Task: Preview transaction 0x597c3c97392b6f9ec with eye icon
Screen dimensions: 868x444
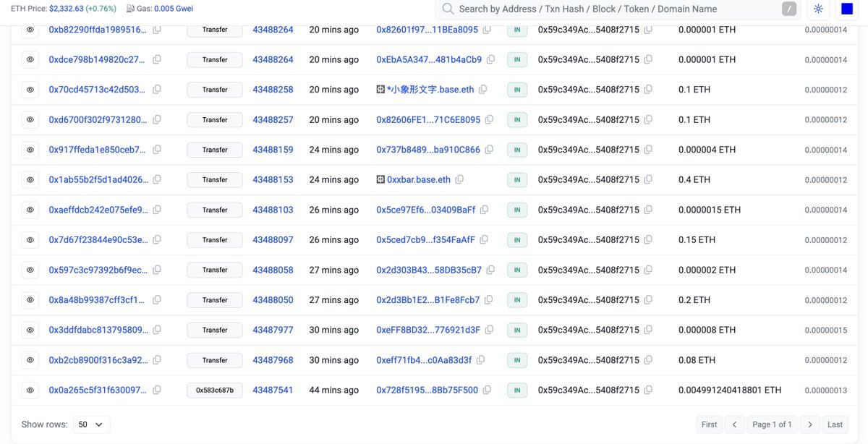Action: click(x=30, y=270)
